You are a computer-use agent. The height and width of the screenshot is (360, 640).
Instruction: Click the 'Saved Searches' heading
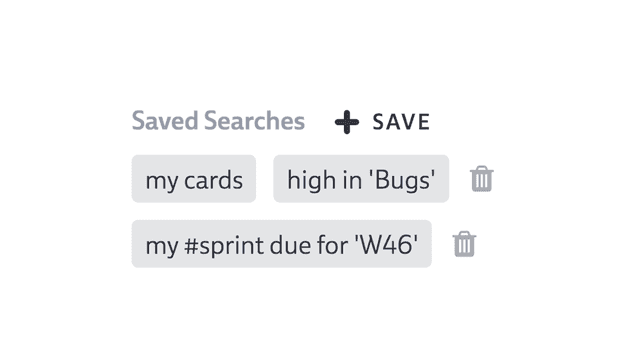pos(218,121)
